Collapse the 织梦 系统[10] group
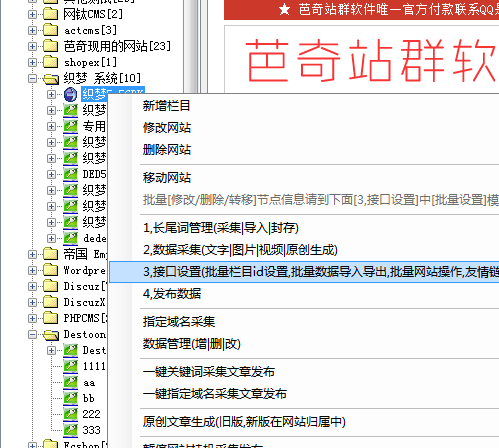The image size is (499, 448). (32, 78)
